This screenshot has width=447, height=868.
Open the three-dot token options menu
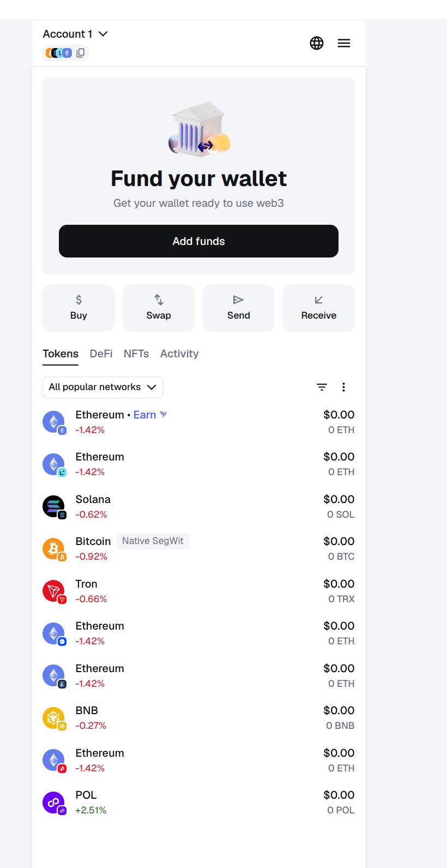343,387
